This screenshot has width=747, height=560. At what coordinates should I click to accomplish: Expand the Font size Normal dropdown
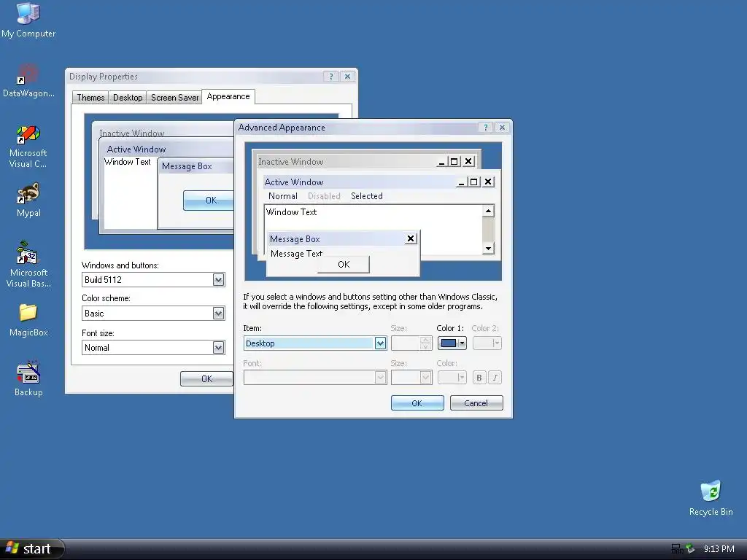pyautogui.click(x=218, y=348)
